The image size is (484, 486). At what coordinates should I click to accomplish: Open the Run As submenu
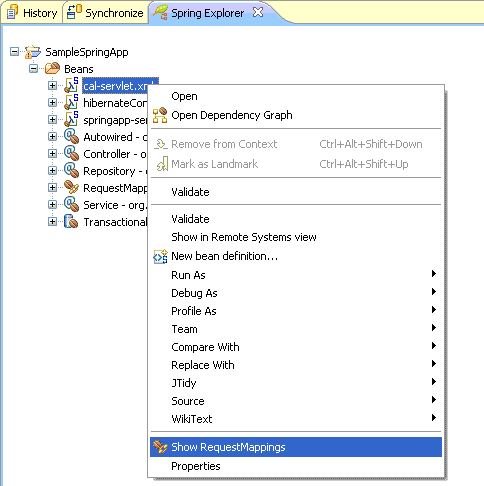[296, 275]
